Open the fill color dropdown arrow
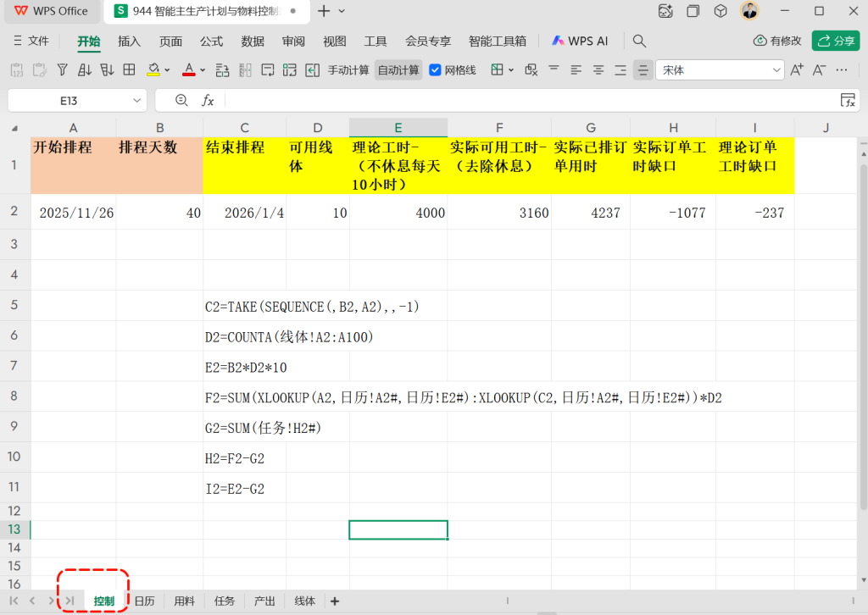 coord(167,70)
